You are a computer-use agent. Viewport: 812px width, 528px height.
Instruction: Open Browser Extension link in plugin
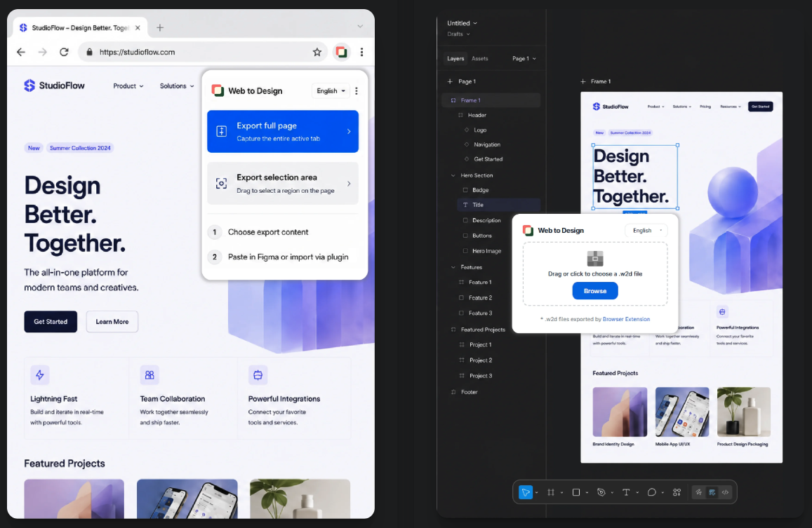tap(626, 319)
